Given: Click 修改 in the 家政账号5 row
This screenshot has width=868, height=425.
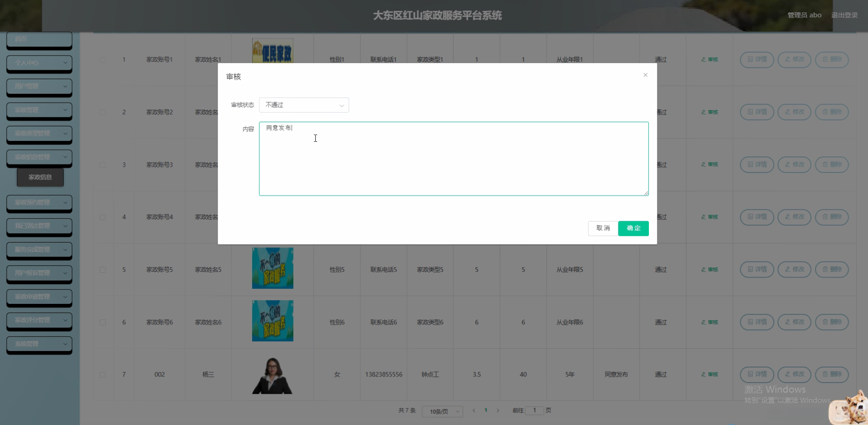Looking at the screenshot, I should 794,270.
